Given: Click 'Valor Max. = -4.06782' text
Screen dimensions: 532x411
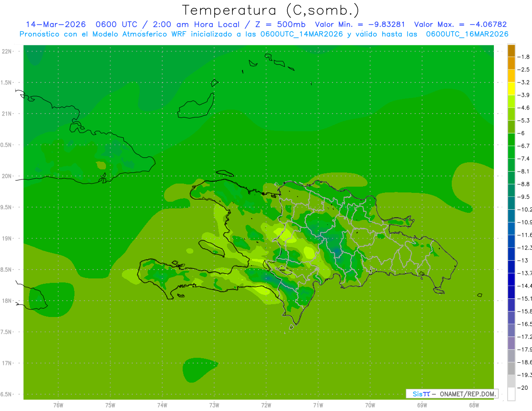Looking at the screenshot, I should tap(460, 24).
